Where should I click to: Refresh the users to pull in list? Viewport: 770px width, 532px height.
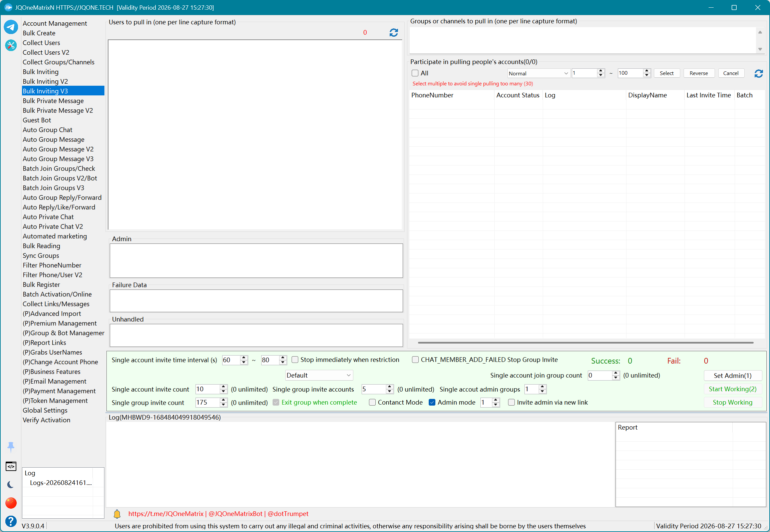(x=394, y=32)
